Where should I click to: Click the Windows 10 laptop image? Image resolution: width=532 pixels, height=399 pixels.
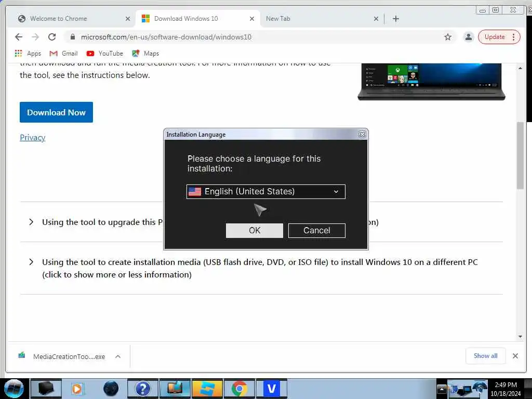point(431,82)
